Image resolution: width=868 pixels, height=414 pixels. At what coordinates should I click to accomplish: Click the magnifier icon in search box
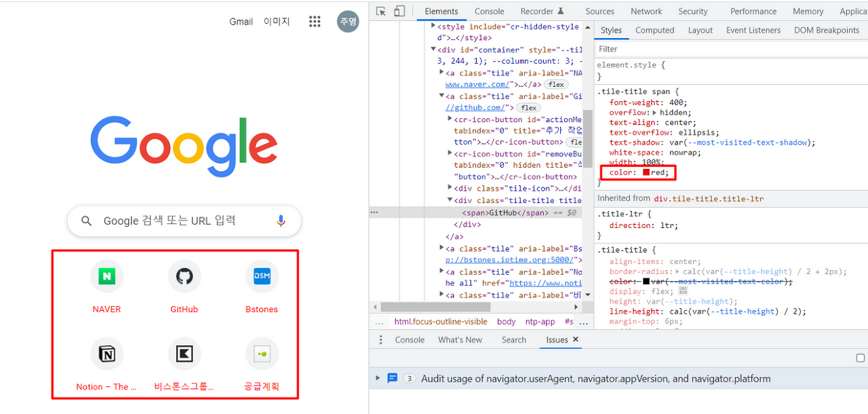coord(86,221)
